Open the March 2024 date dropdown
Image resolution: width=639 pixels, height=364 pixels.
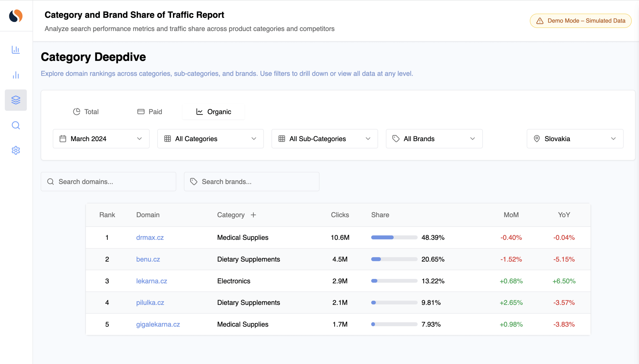click(x=101, y=139)
